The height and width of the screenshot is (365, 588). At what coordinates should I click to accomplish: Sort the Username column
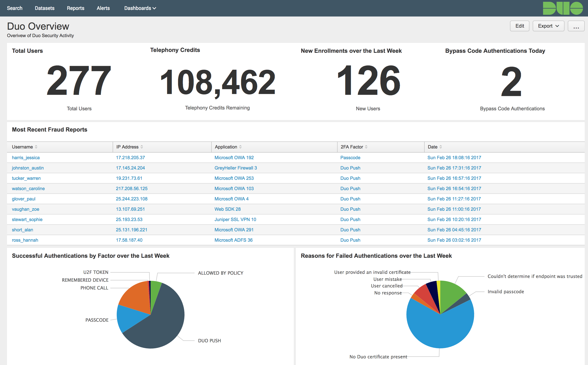[x=37, y=147]
